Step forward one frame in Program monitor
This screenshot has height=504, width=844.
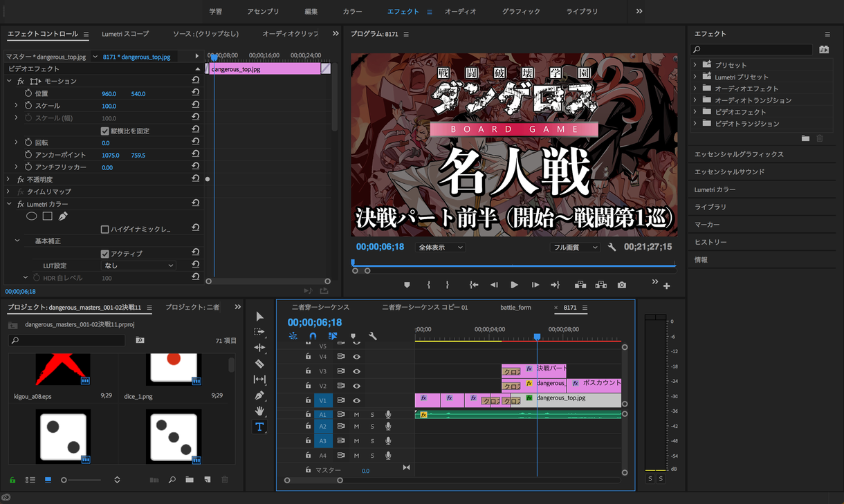point(535,285)
